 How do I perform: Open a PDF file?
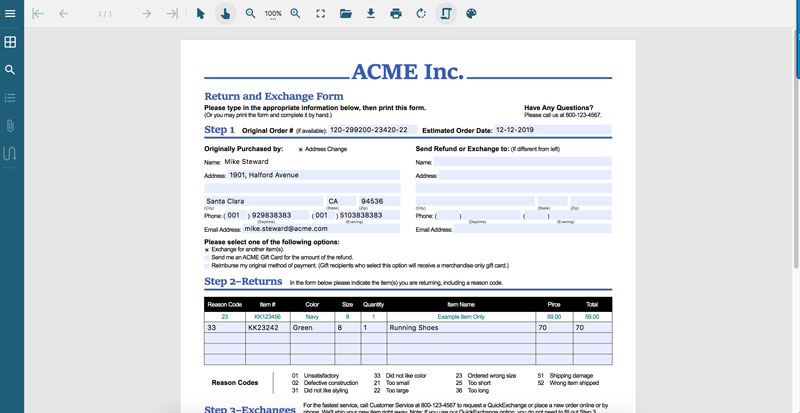pos(346,14)
